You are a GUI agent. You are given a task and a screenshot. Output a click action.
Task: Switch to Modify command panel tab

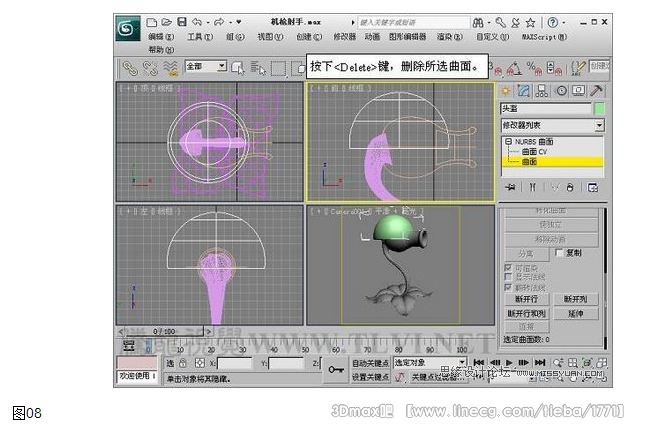click(523, 91)
